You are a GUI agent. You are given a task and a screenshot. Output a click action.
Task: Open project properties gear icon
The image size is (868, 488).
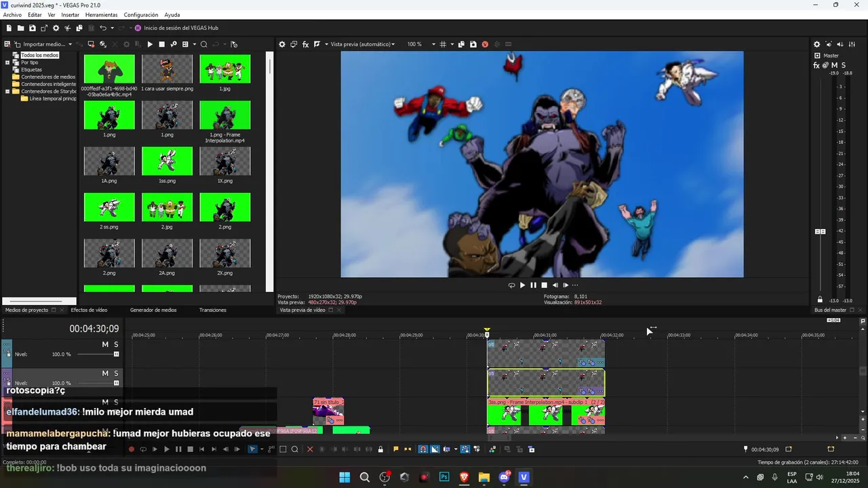pos(56,28)
